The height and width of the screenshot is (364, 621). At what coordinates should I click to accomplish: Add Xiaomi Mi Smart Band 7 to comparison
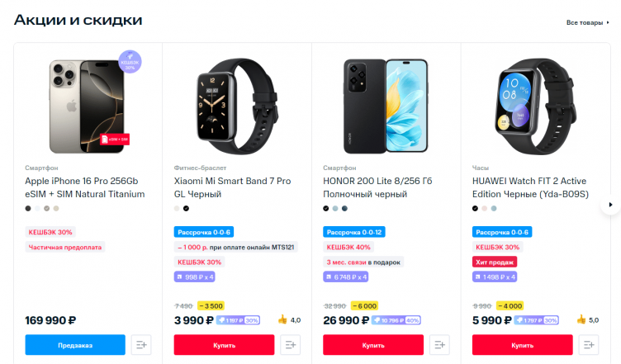[x=290, y=345]
